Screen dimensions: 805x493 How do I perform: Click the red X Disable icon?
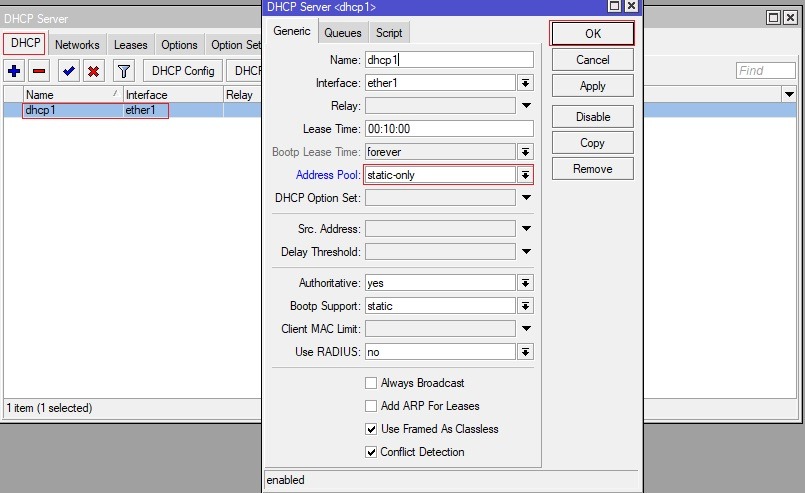pos(93,71)
